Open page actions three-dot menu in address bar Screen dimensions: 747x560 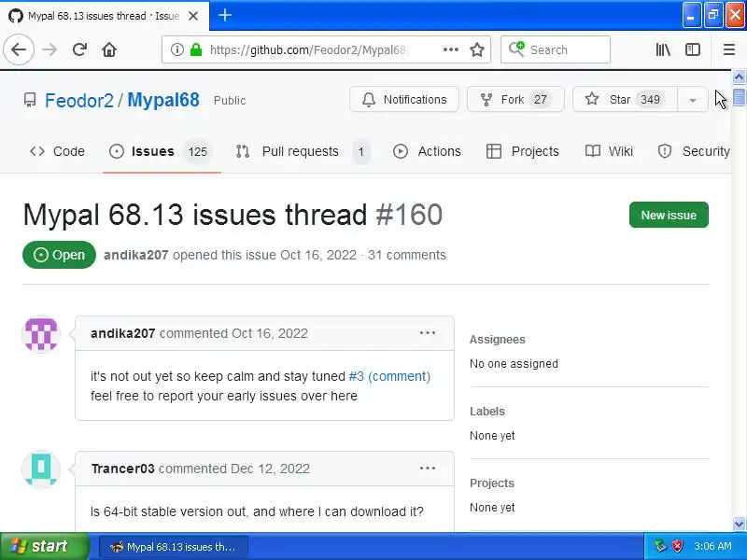tap(450, 49)
